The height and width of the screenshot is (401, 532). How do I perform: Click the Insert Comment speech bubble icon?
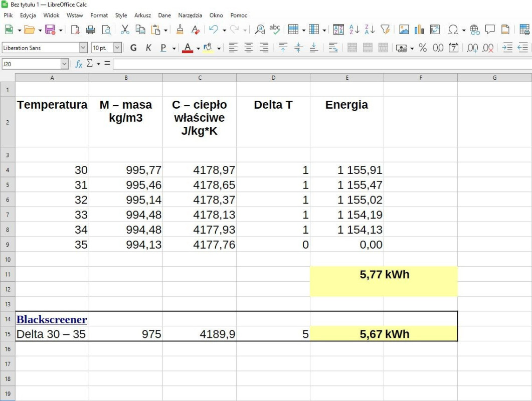point(490,30)
